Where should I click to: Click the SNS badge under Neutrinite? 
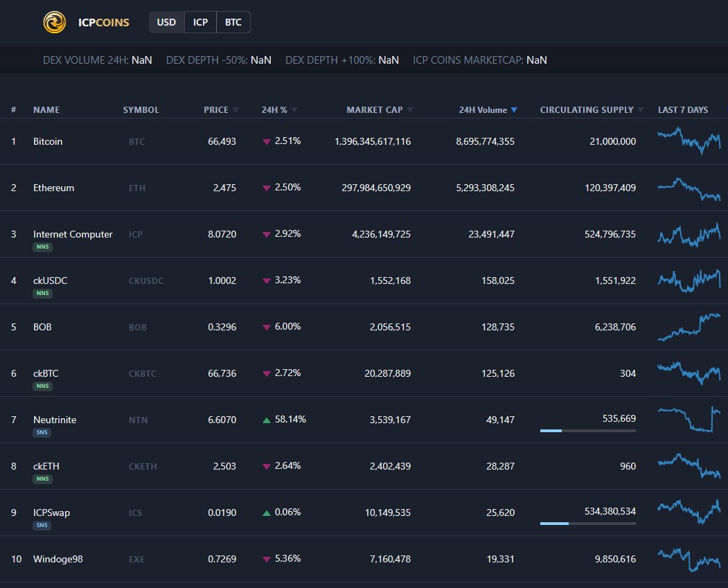(x=42, y=433)
